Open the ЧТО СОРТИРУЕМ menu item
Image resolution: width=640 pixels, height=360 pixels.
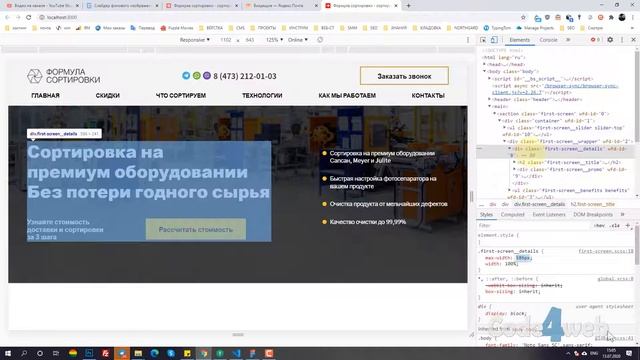click(x=181, y=96)
